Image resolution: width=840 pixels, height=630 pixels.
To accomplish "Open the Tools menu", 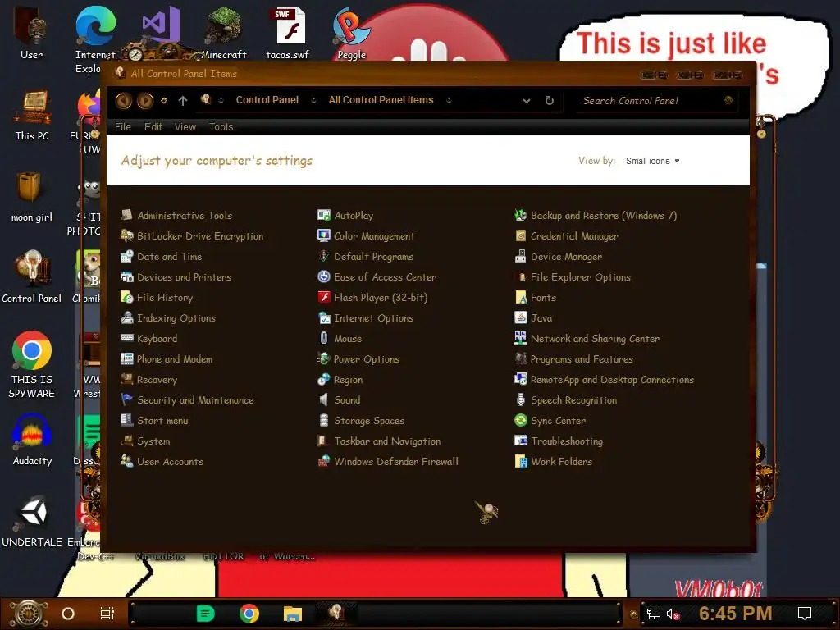I will [221, 127].
